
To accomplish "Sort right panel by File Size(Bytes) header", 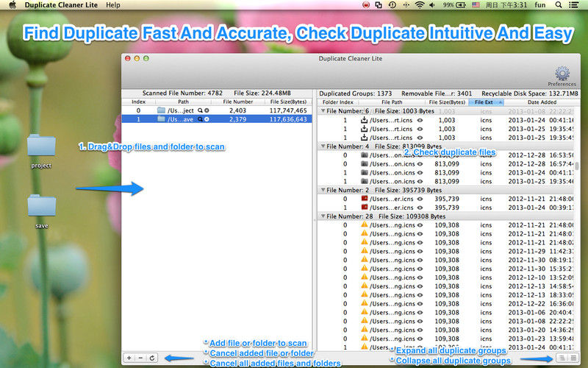I will pos(447,102).
